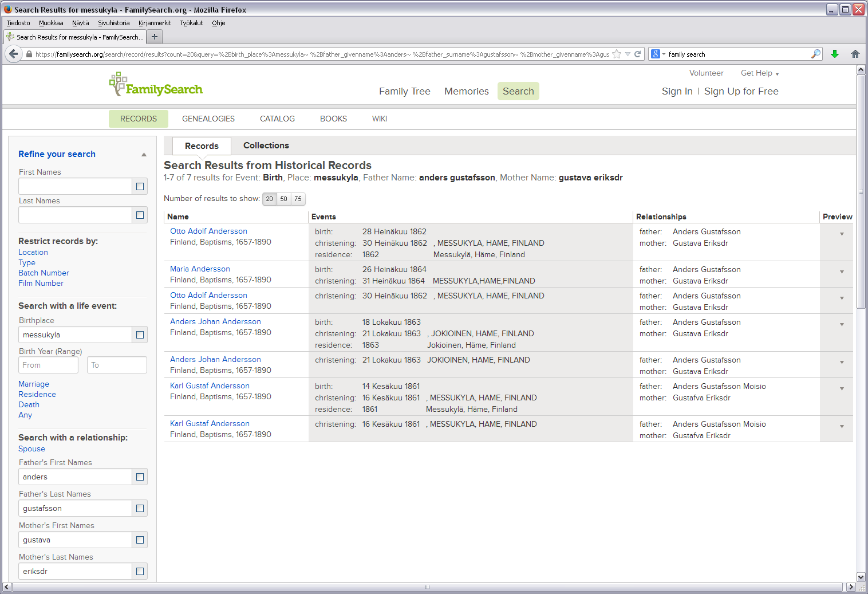Expand preview for Otto Adolf Andersson birth record
The height and width of the screenshot is (594, 868).
pyautogui.click(x=842, y=234)
